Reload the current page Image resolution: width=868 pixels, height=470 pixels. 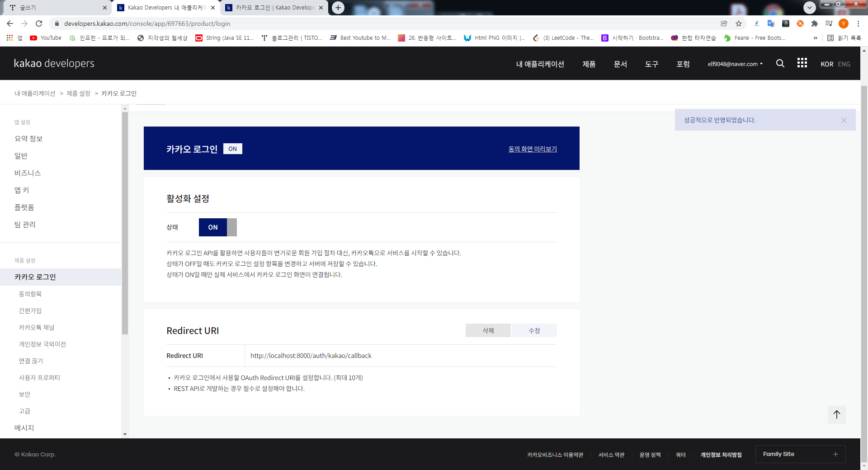39,23
